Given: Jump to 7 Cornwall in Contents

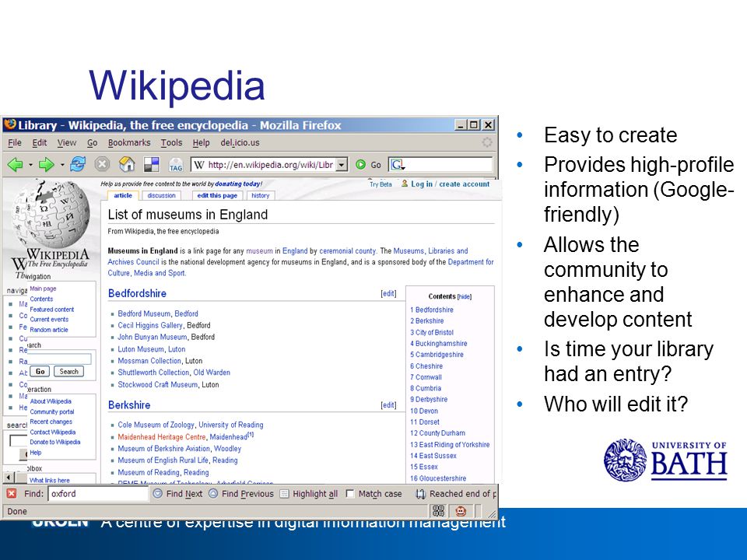Looking at the screenshot, I should [426, 377].
